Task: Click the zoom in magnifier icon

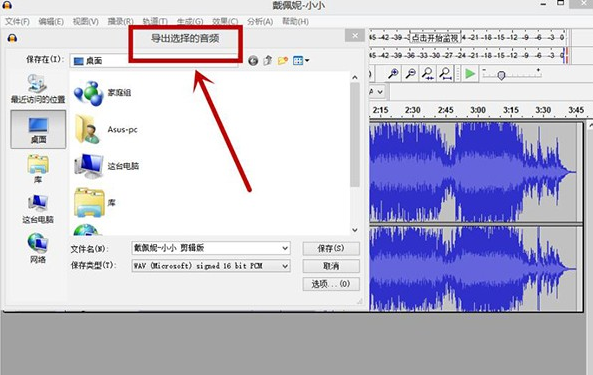Action: 393,73
